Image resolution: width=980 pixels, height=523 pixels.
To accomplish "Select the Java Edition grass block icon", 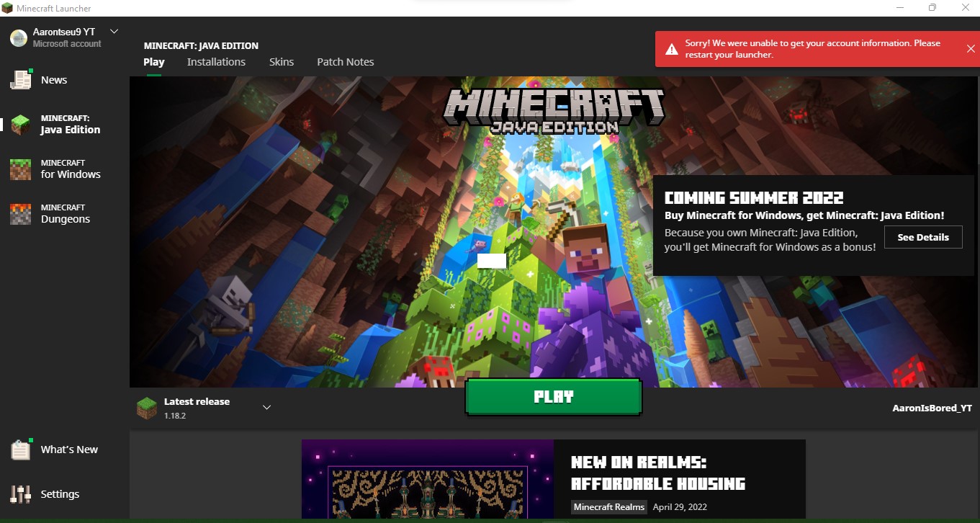I will coord(21,125).
